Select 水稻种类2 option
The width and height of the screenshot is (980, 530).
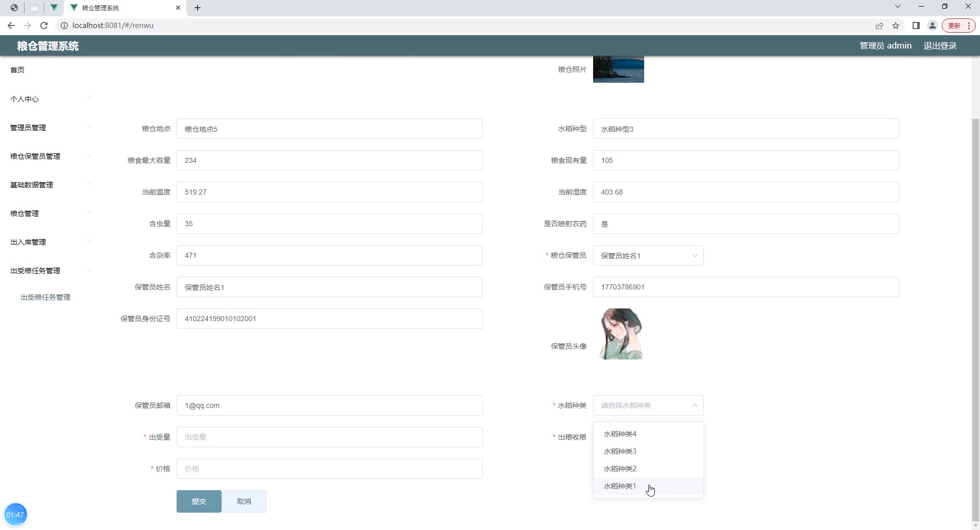click(648, 469)
